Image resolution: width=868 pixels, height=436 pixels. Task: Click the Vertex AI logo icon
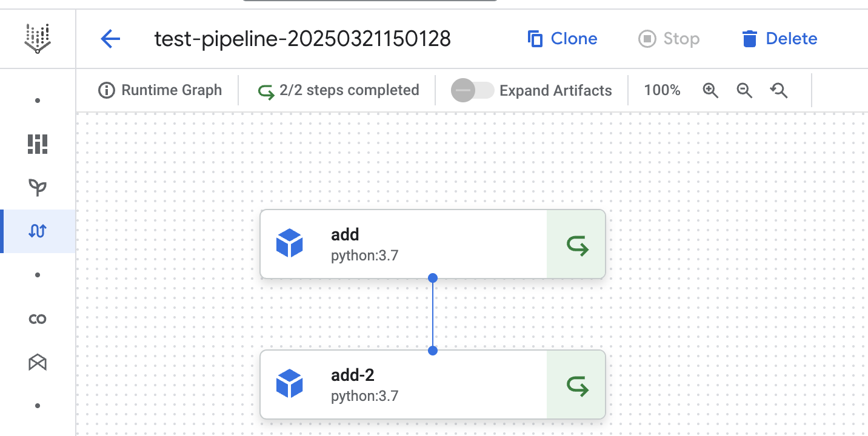(x=38, y=38)
